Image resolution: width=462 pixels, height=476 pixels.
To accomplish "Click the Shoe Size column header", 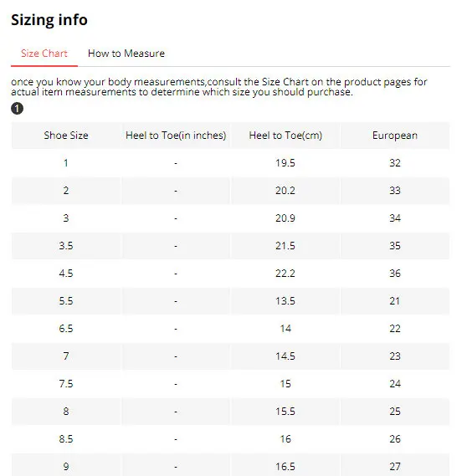I will (66, 136).
